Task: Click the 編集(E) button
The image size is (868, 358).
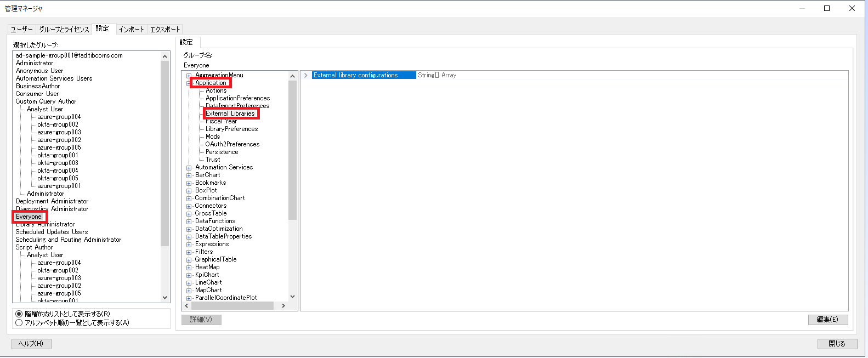Action: point(827,320)
